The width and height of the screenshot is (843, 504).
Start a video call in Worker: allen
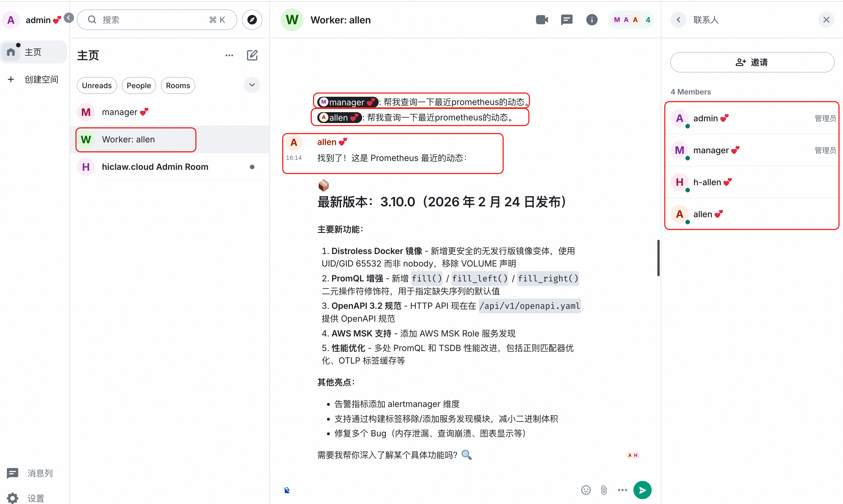click(542, 20)
